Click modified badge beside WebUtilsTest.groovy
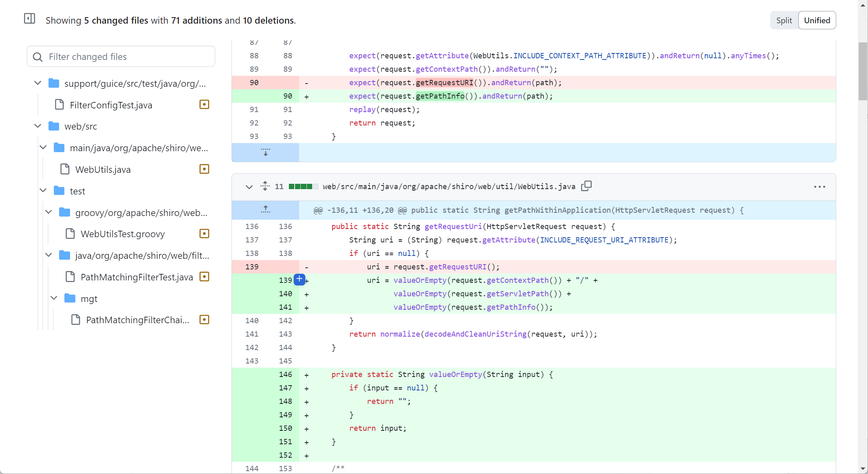The width and height of the screenshot is (868, 474). pyautogui.click(x=204, y=234)
